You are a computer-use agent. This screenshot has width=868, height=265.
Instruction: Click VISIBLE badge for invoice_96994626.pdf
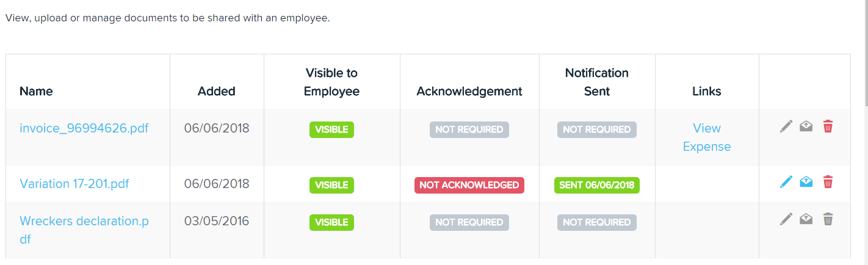click(x=331, y=129)
